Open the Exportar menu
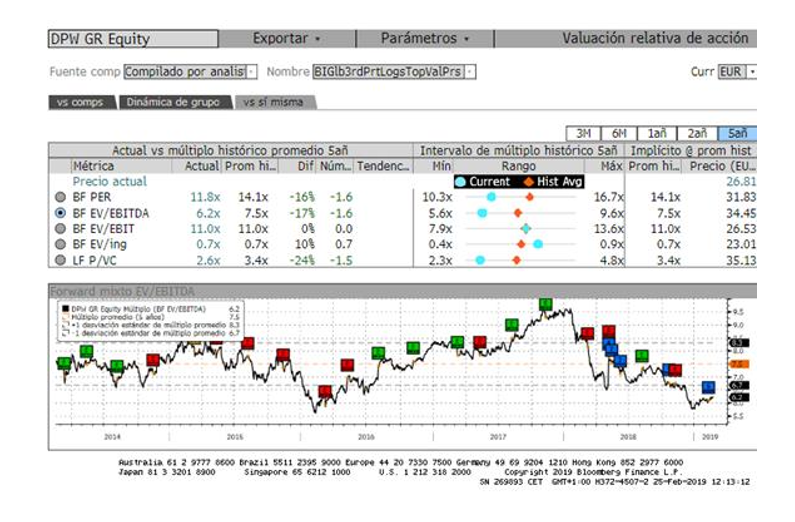 click(286, 39)
